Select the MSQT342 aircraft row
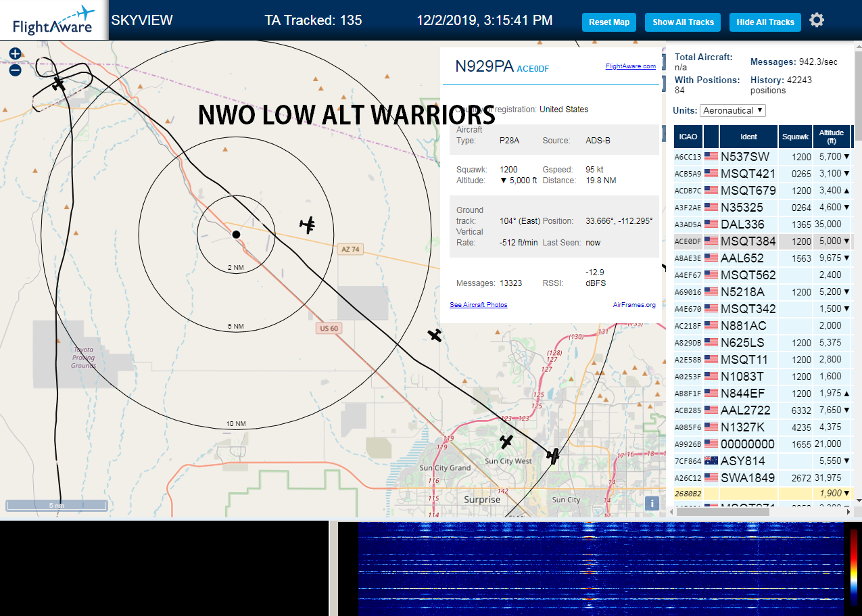862x616 pixels. click(763, 308)
